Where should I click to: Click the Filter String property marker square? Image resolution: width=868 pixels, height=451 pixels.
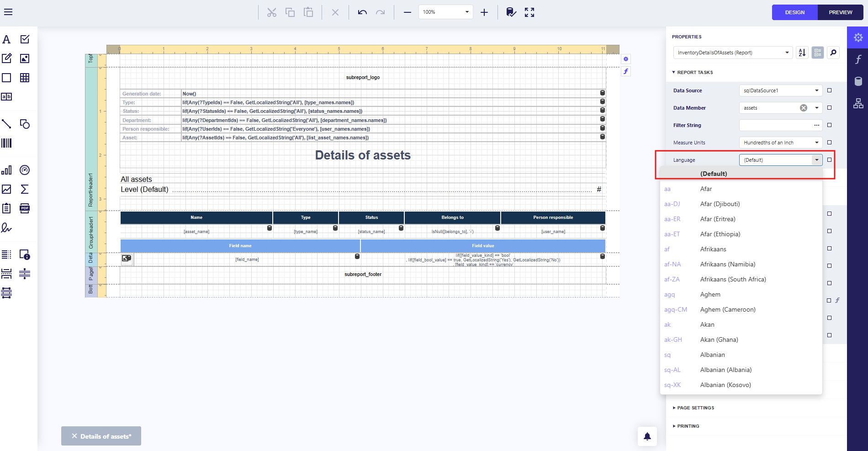tap(829, 125)
